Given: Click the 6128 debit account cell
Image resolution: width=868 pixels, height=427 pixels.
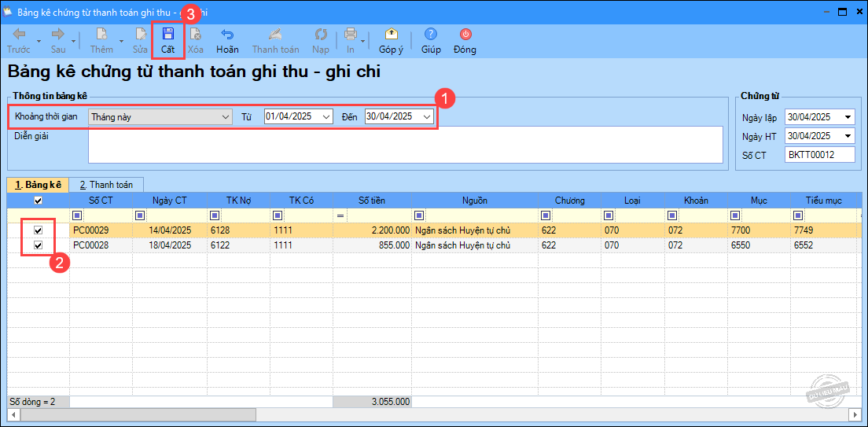Looking at the screenshot, I should pyautogui.click(x=238, y=230).
